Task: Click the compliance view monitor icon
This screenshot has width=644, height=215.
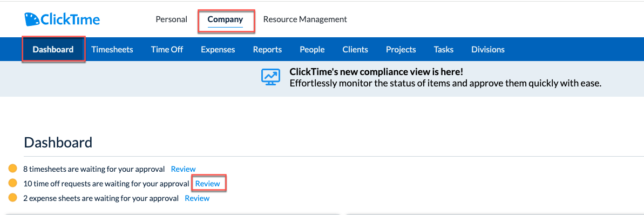Action: (270, 77)
